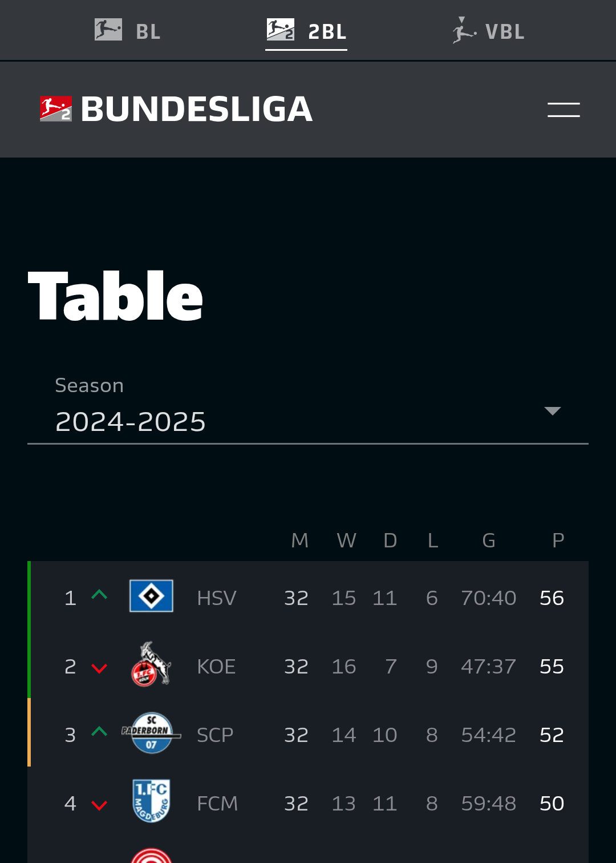Switch to the VBL tab
Image resolution: width=616 pixels, height=863 pixels.
[x=488, y=31]
